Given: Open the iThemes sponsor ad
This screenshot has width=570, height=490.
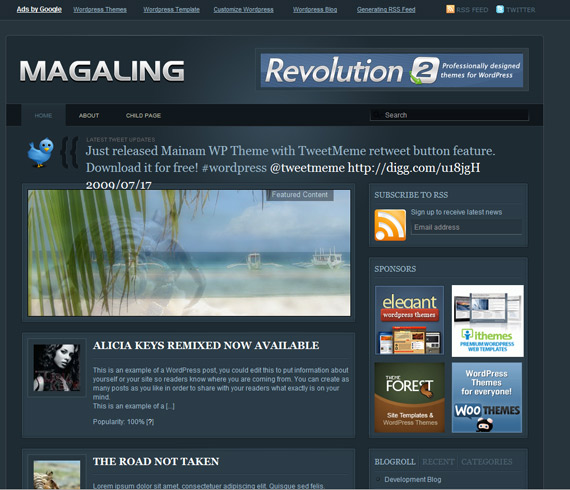Looking at the screenshot, I should coord(488,321).
